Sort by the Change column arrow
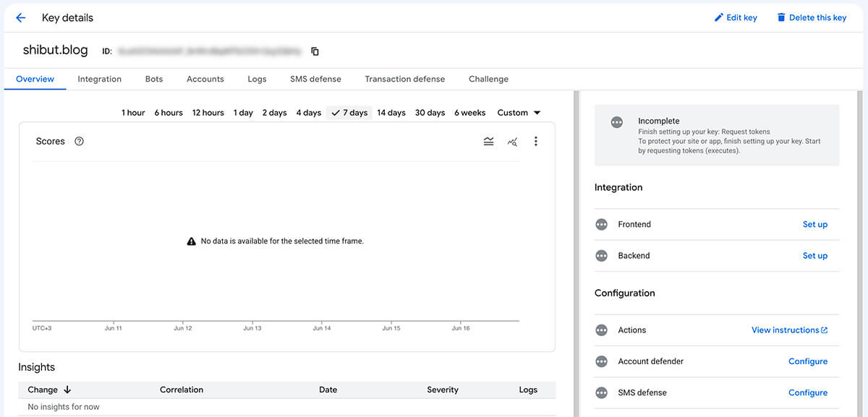 (67, 390)
